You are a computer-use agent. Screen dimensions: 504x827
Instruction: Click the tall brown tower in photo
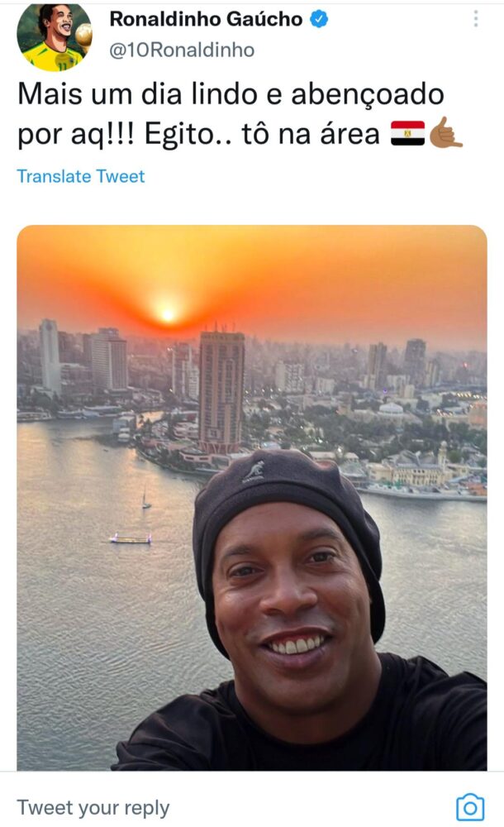tap(221, 391)
